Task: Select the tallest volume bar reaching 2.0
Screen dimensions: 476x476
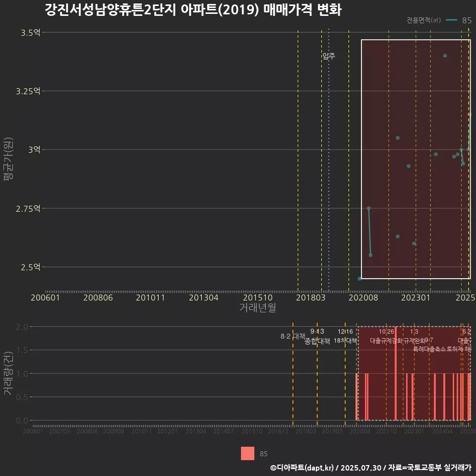Action: tap(396, 373)
